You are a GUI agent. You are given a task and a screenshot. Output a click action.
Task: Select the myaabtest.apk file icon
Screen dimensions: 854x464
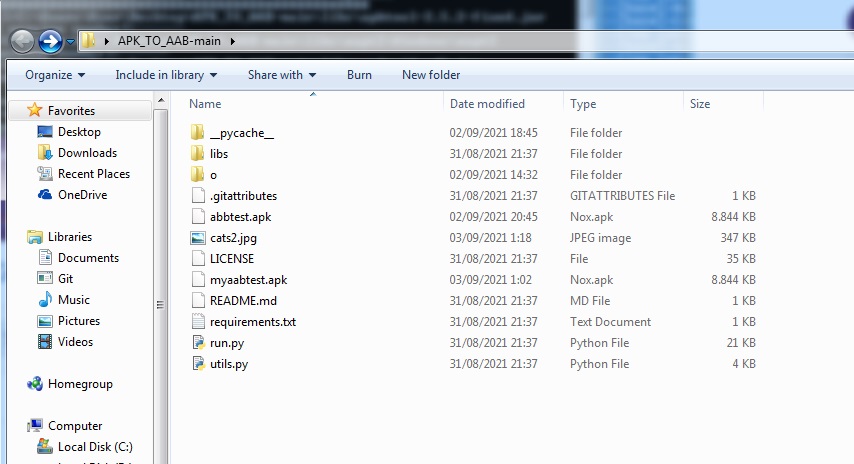click(198, 279)
